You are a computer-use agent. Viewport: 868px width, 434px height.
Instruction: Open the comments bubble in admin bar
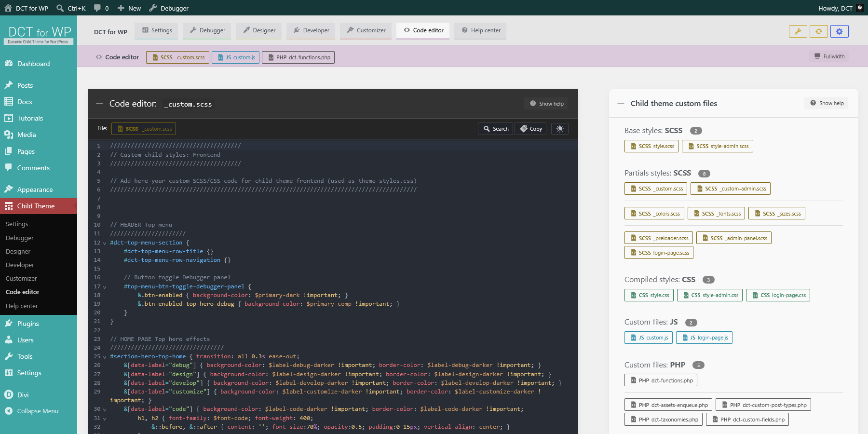point(101,8)
